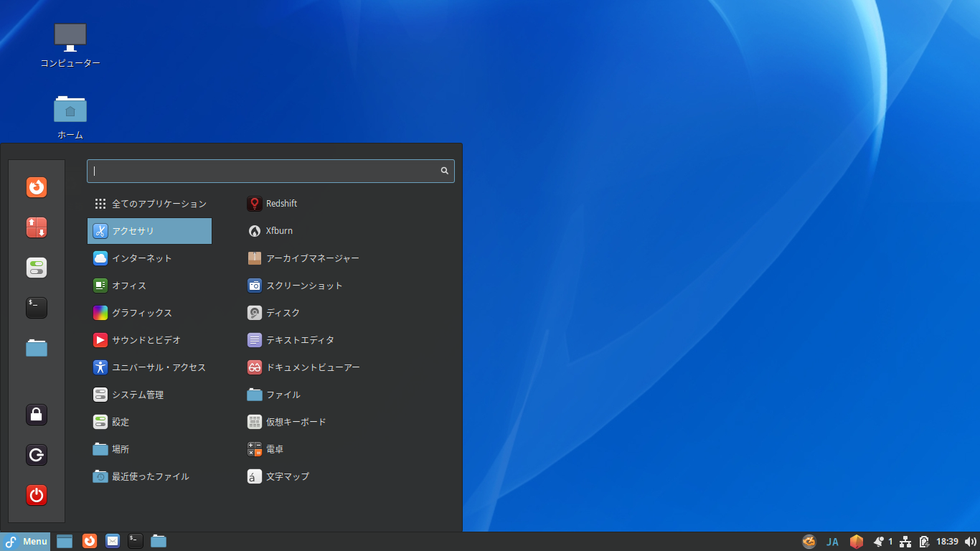Open the settings manager icon in the sidebar
Image resolution: width=980 pixels, height=551 pixels.
coord(36,268)
